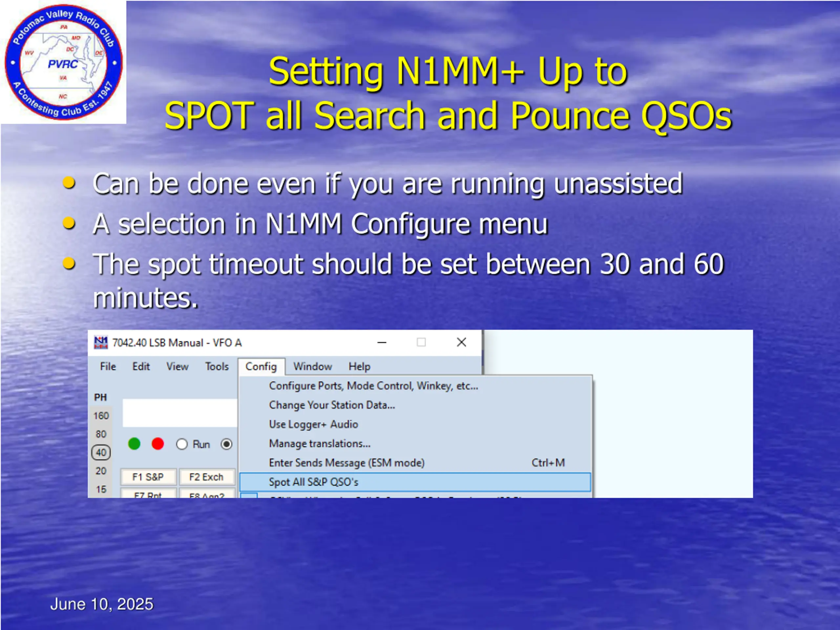
Task: Select the S&P radio button next to Run
Action: pos(226,444)
